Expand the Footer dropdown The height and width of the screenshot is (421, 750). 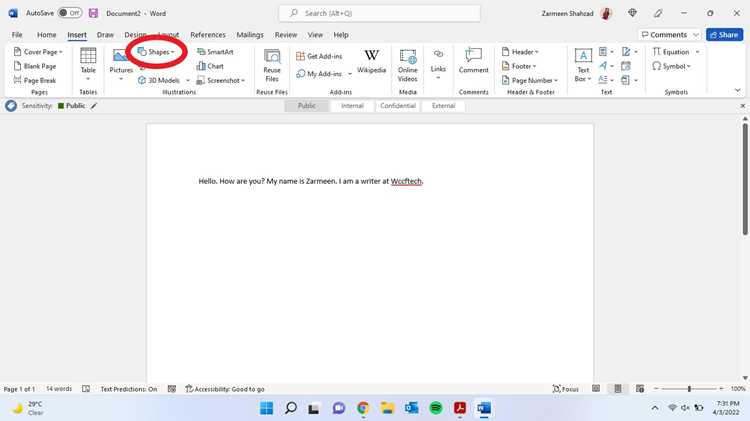coord(519,66)
